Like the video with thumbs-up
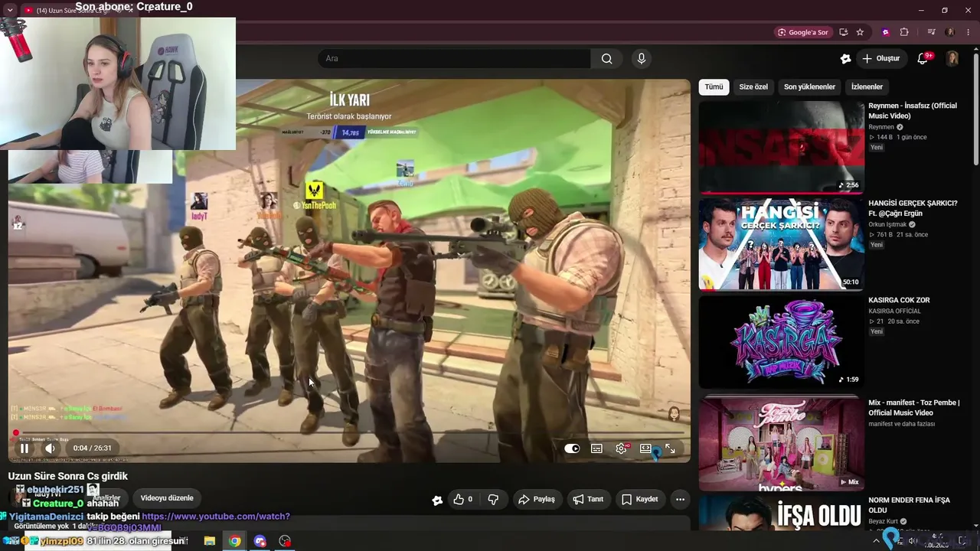This screenshot has height=551, width=980. tap(462, 500)
